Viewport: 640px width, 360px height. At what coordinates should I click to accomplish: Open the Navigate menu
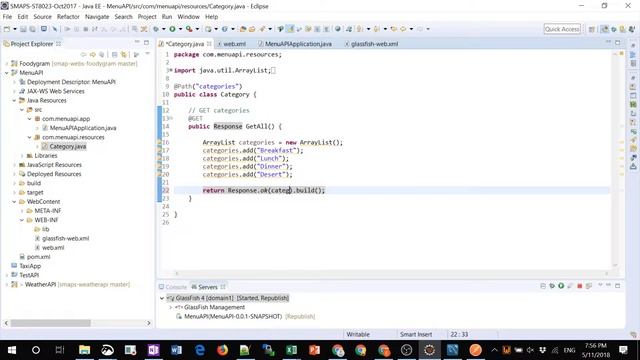97,17
